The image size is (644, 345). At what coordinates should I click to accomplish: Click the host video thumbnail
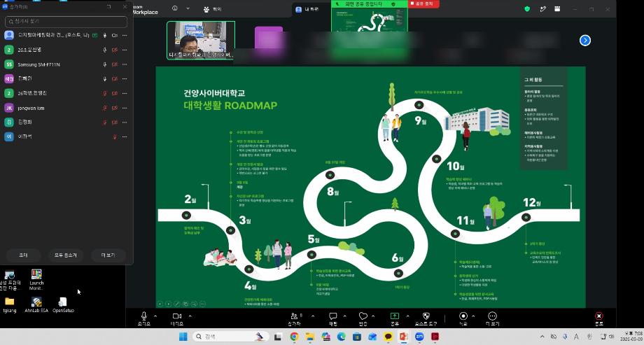pos(201,41)
